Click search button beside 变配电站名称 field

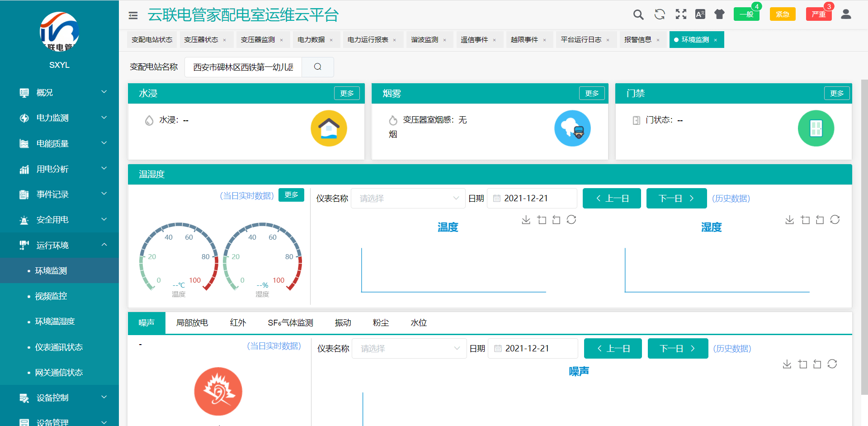coord(318,67)
